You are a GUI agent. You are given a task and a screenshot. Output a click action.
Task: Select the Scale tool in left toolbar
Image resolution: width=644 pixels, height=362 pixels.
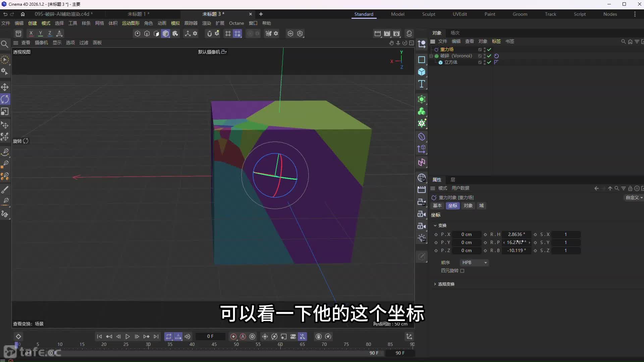pos(5,112)
